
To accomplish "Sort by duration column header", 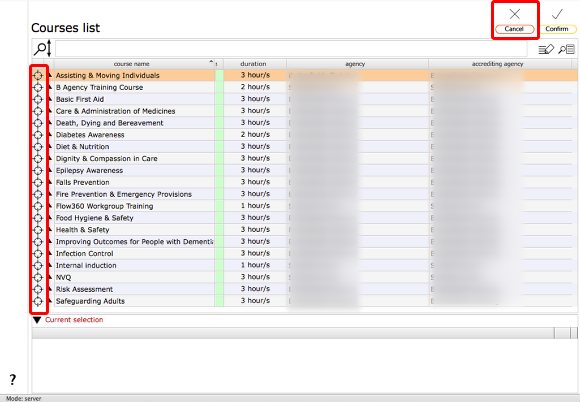I will [x=253, y=64].
